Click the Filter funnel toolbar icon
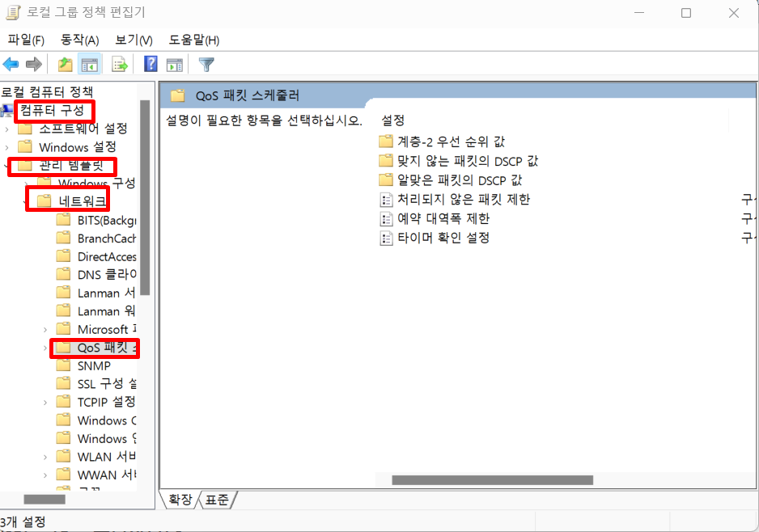 [x=206, y=64]
